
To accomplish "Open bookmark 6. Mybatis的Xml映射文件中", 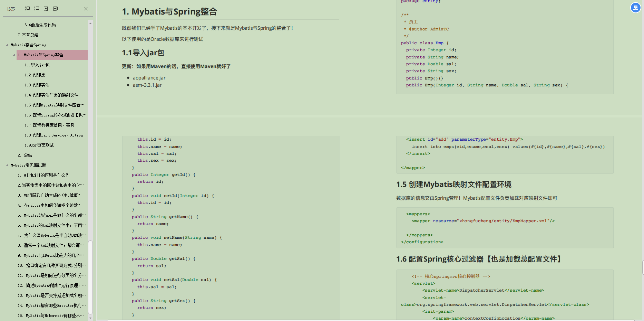I will tap(52, 225).
